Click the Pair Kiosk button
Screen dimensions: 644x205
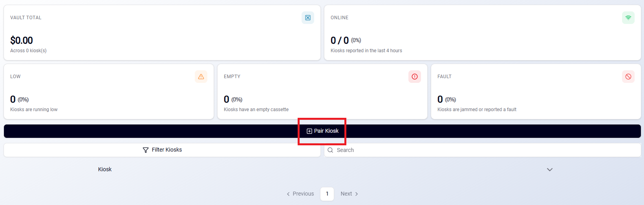(322, 131)
